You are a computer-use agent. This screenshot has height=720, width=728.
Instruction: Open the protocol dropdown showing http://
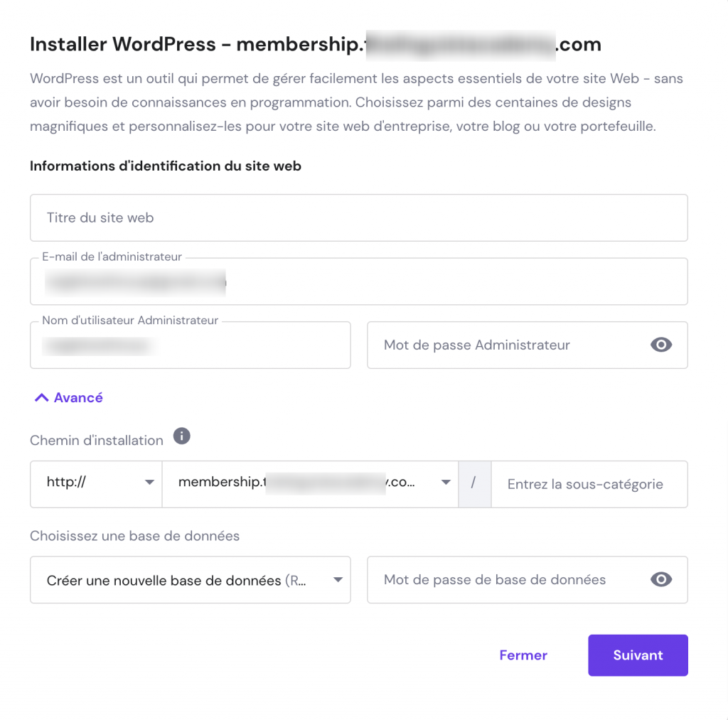pos(96,484)
